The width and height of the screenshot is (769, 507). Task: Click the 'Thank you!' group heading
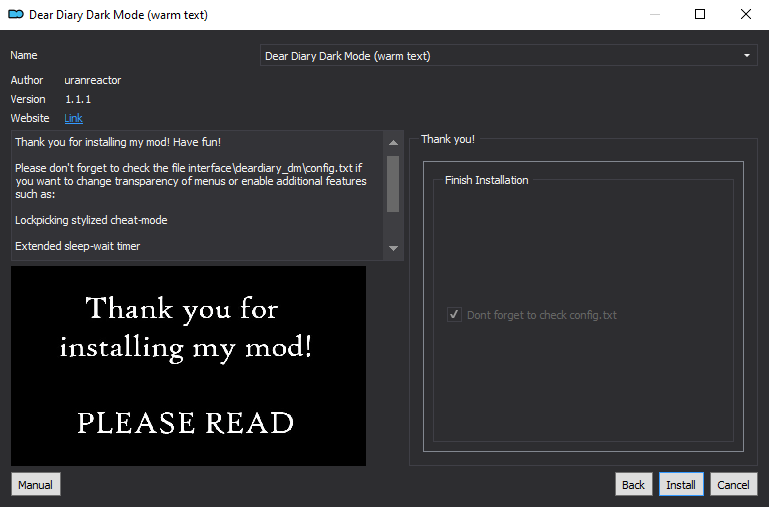pyautogui.click(x=448, y=139)
